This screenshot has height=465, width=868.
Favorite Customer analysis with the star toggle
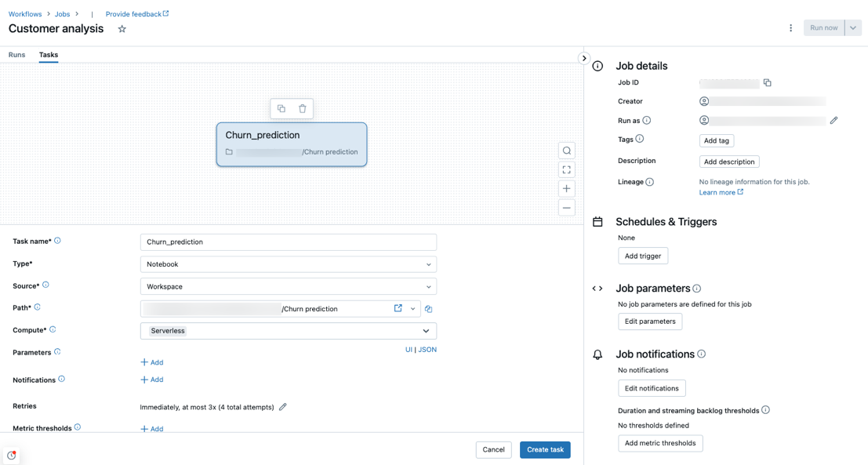point(122,28)
